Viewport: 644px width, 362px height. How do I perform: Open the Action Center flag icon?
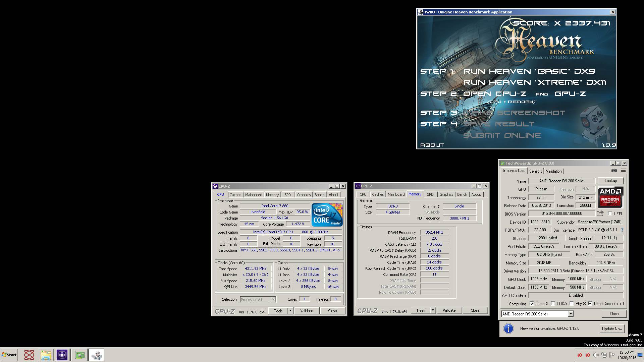(612, 355)
